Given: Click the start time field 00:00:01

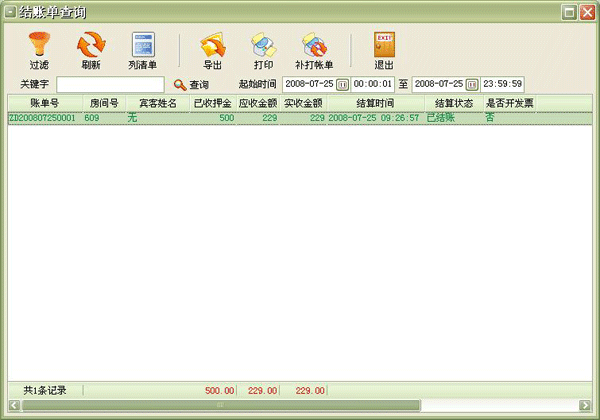Looking at the screenshot, I should tap(372, 85).
